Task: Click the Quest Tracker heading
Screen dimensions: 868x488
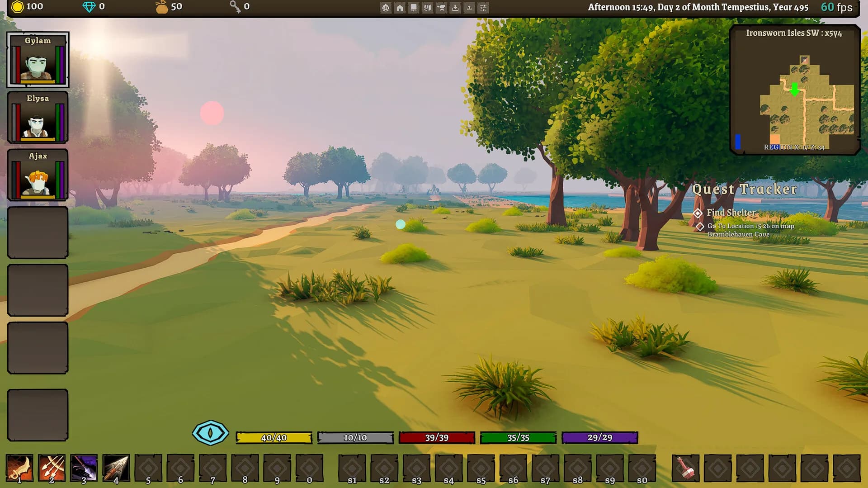Action: tap(744, 189)
